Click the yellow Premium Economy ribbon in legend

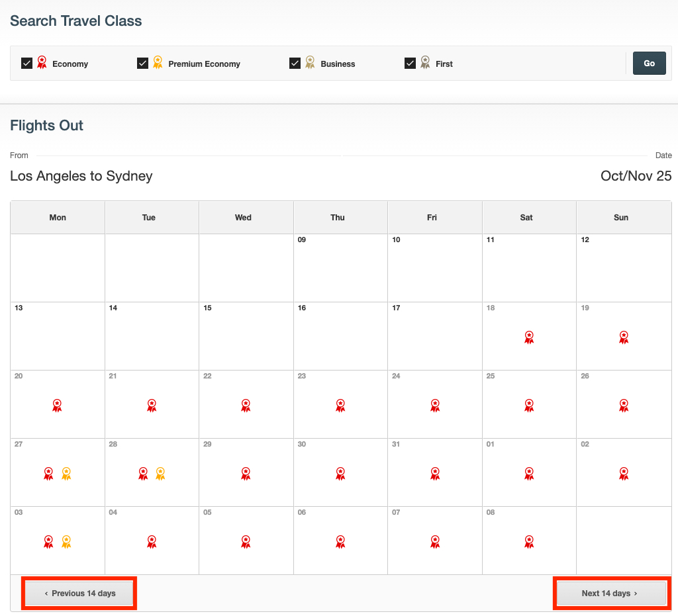pyautogui.click(x=158, y=62)
